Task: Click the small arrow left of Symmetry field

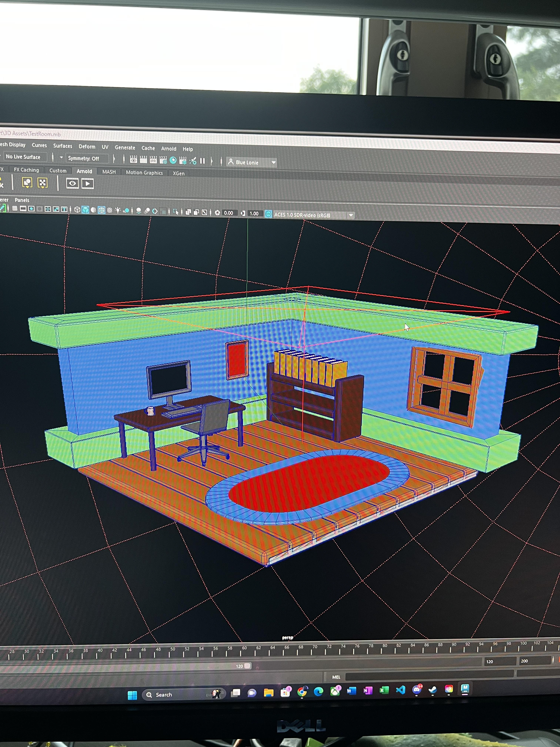Action: [x=61, y=157]
